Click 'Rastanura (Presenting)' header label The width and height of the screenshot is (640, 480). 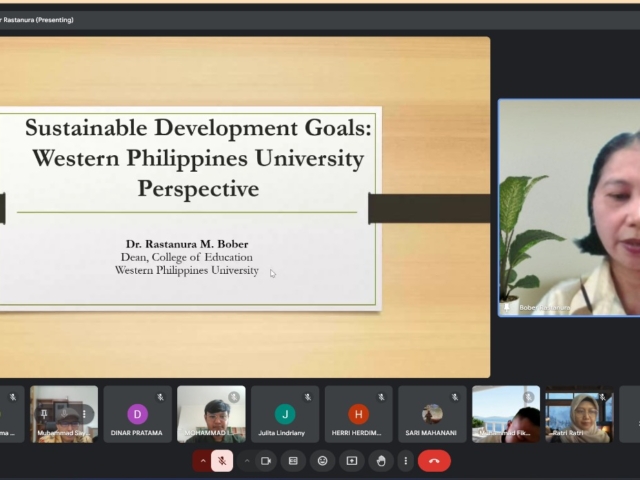(38, 20)
